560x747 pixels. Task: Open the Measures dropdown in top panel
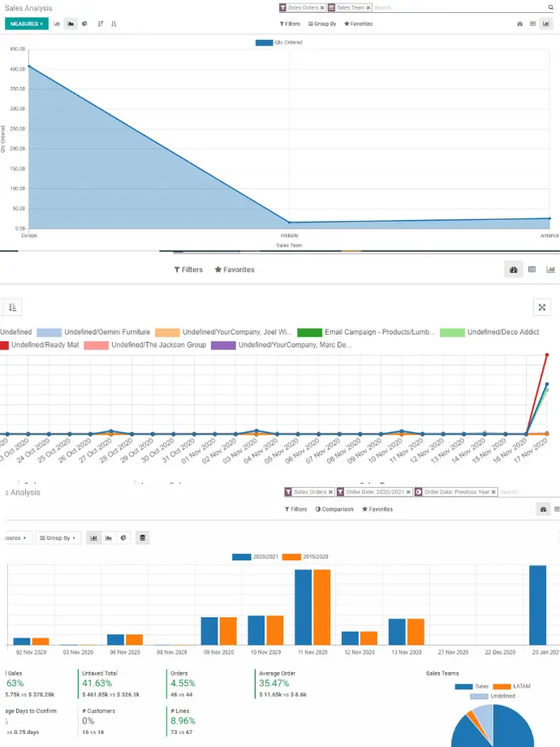pyautogui.click(x=27, y=24)
